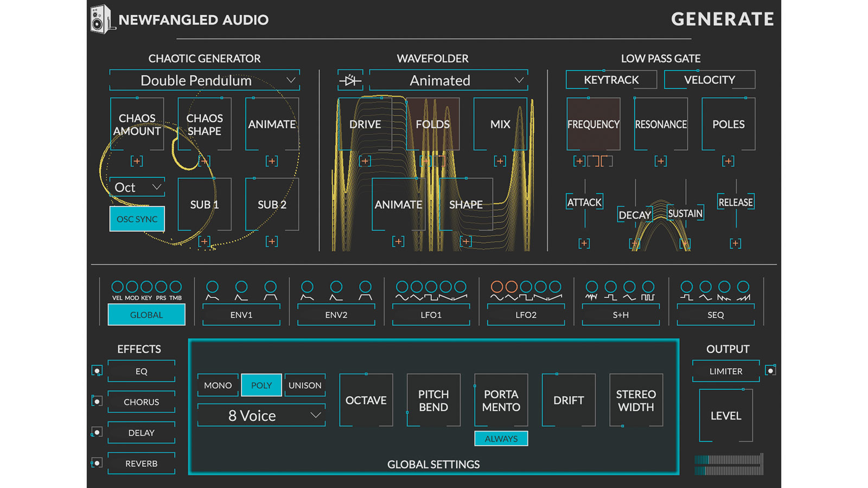This screenshot has width=868, height=488.
Task: Open the Animated wavefolder type dropdown
Action: [449, 80]
